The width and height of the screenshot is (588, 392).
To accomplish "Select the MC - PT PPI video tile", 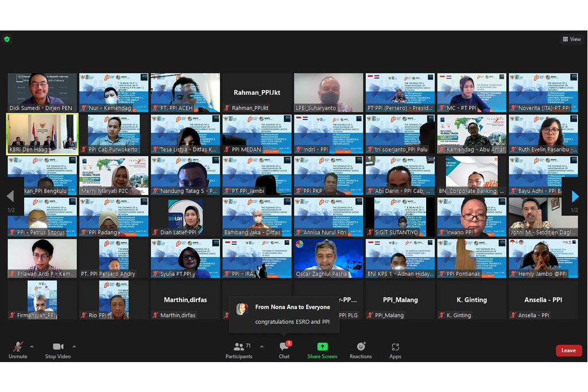I will [x=472, y=93].
